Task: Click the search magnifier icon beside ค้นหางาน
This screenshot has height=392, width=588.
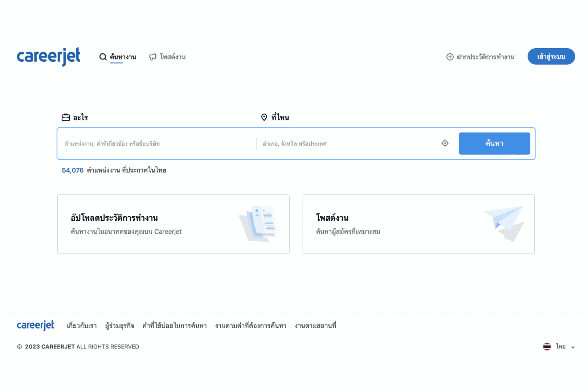Action: tap(103, 57)
